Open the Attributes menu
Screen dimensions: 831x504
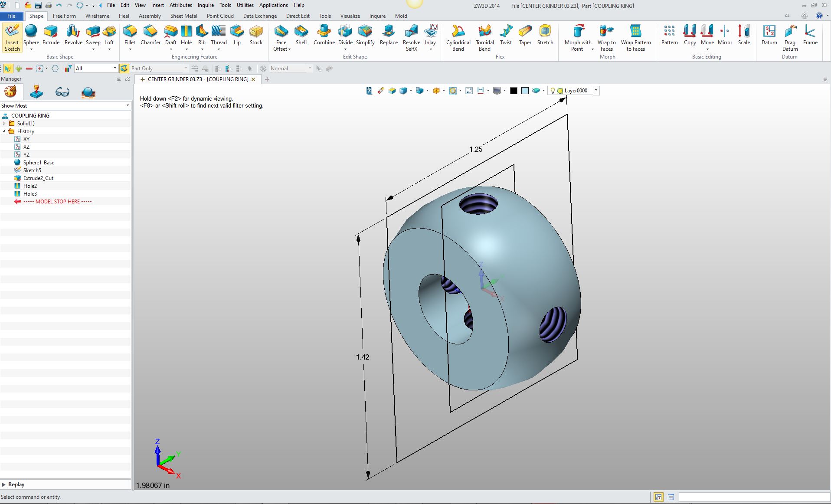coord(180,5)
